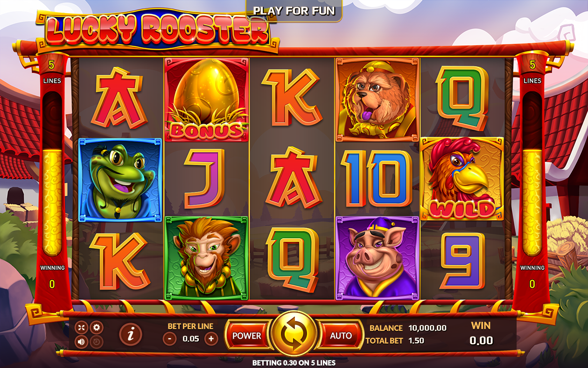This screenshot has width=588, height=368.
Task: Click the PLAY FOR FUN tab
Action: 294,11
